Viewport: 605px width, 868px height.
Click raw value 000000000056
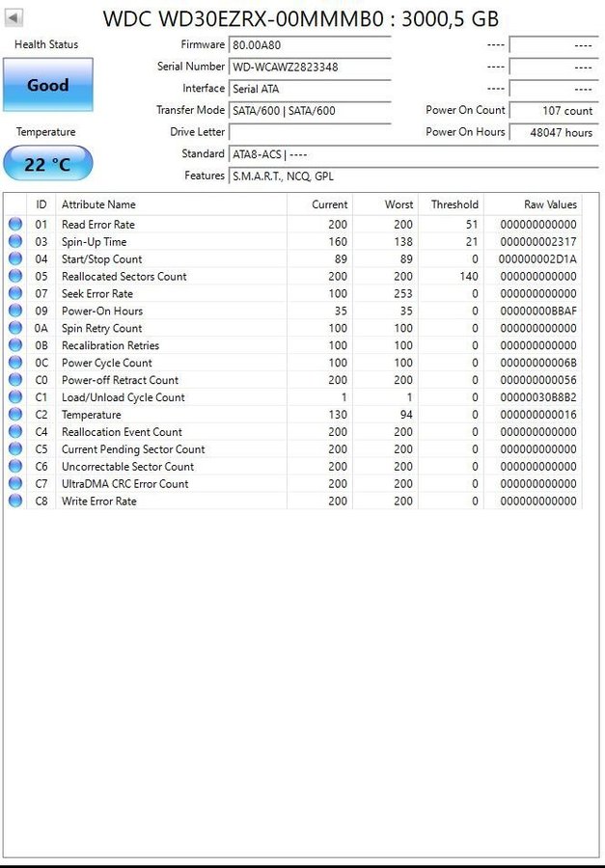coord(538,380)
